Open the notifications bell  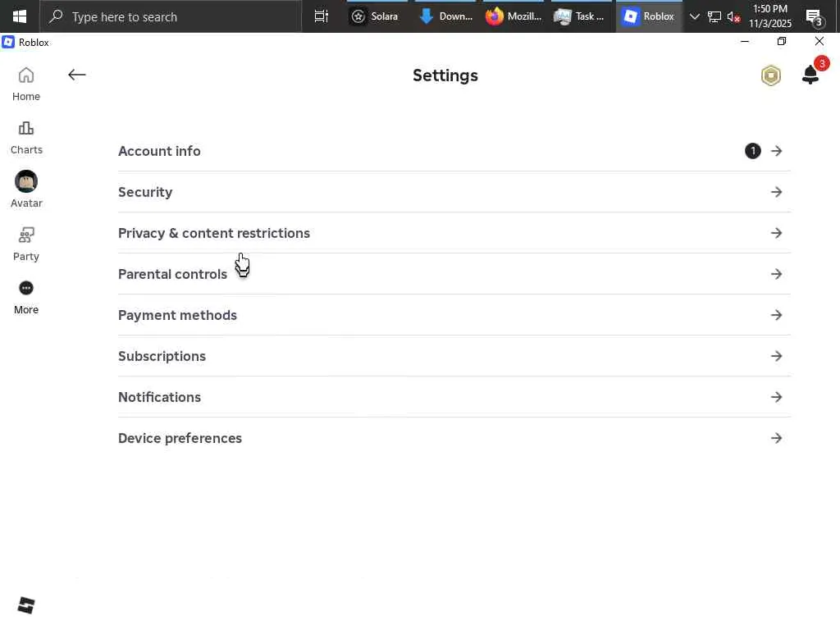[x=810, y=75]
